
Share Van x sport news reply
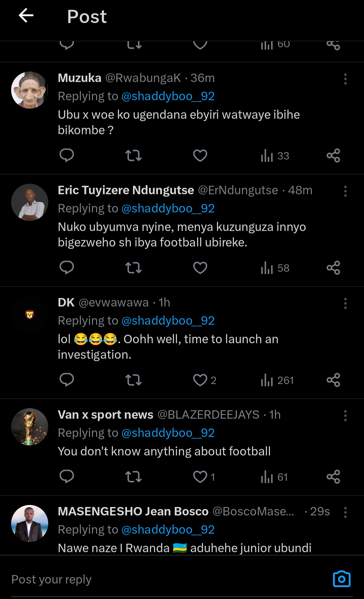pyautogui.click(x=333, y=477)
